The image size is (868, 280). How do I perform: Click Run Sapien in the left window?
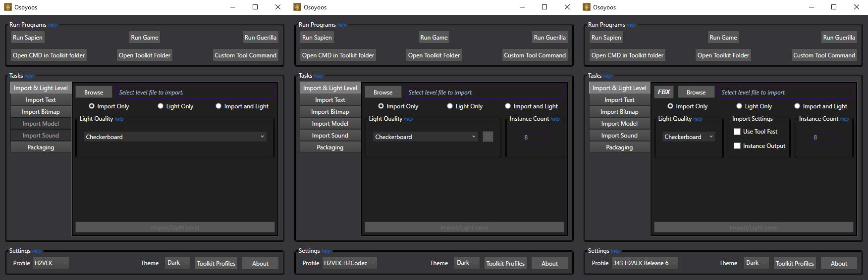(x=28, y=38)
